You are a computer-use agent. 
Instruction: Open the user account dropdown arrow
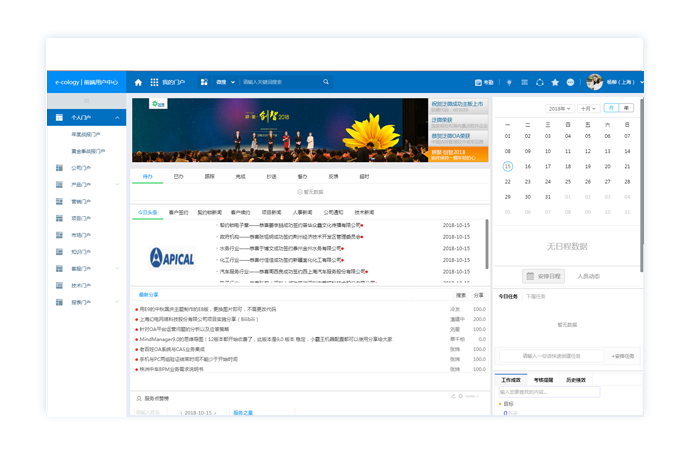click(x=642, y=82)
